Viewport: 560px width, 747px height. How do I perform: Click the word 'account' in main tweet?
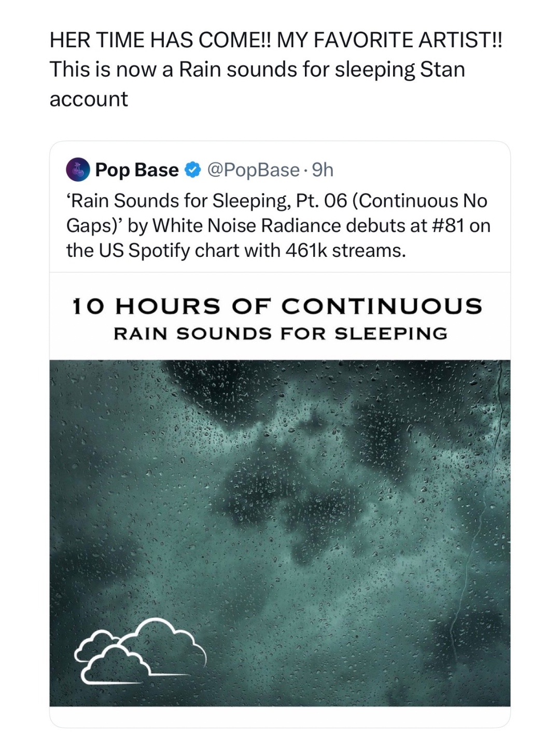coord(89,99)
